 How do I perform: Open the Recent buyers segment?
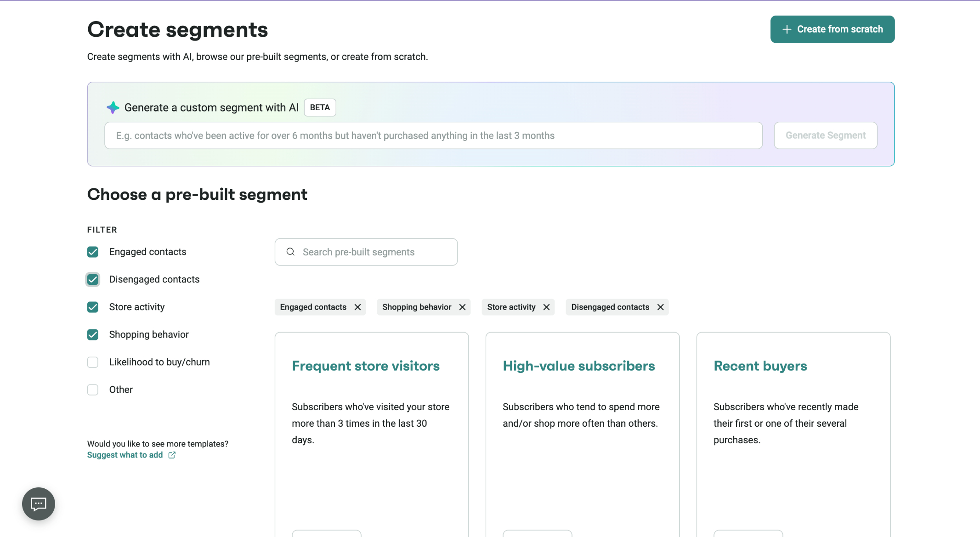pos(760,366)
